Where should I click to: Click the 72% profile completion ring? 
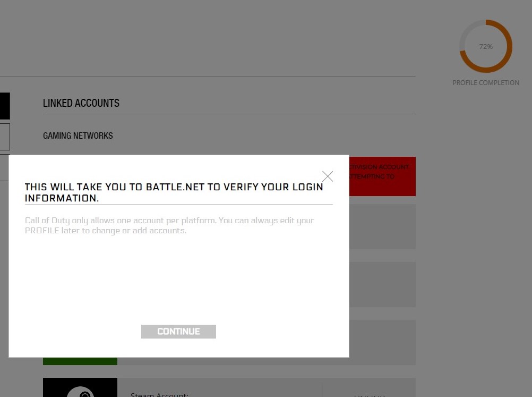(x=485, y=46)
